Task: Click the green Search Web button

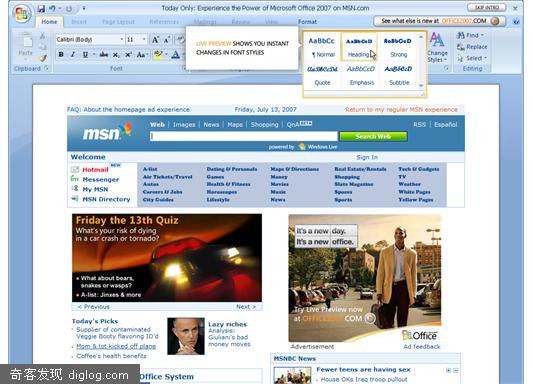Action: (x=373, y=136)
